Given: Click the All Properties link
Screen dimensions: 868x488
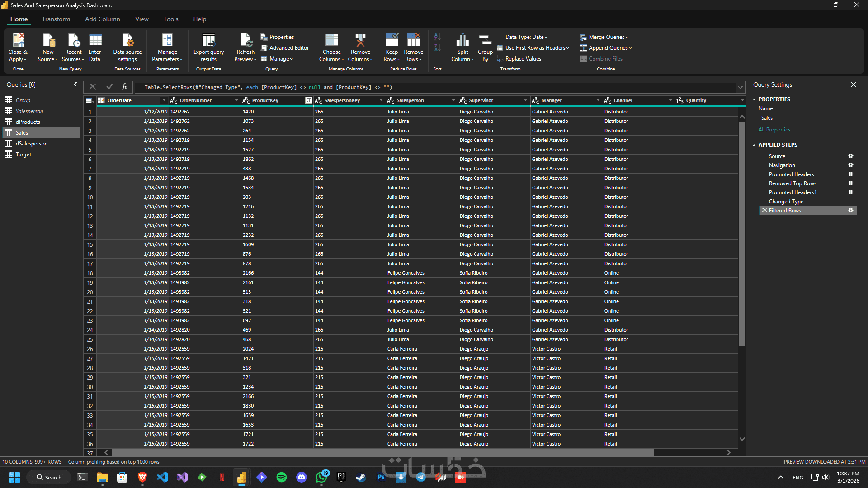Looking at the screenshot, I should 774,130.
